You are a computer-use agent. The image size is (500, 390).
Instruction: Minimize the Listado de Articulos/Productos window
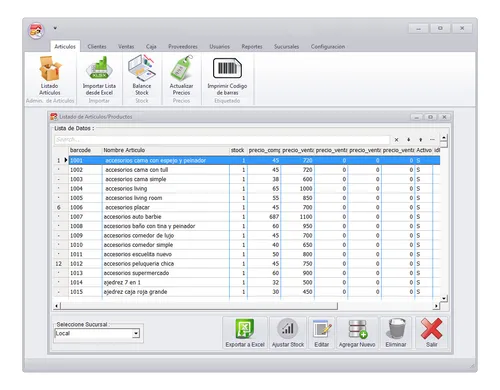(x=417, y=117)
